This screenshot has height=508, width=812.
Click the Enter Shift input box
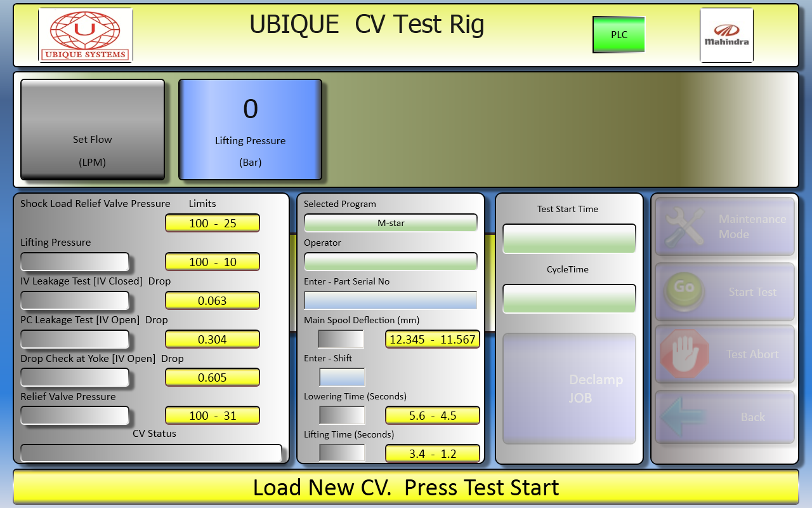342,377
